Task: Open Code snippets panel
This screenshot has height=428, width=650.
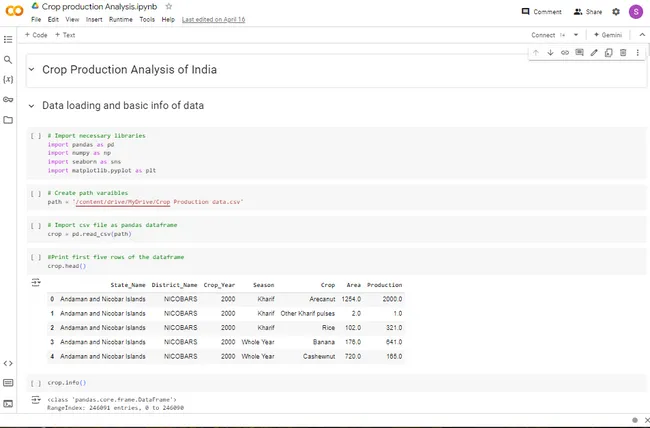Action: 8,363
